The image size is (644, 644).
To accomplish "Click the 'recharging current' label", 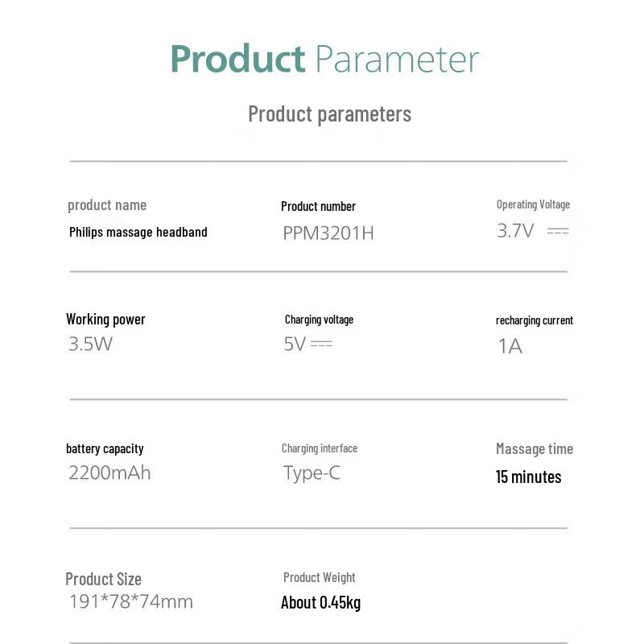I will click(x=535, y=320).
